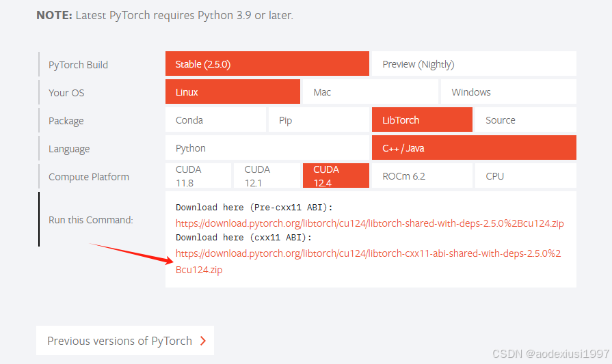Choose Windows as your OS
The height and width of the screenshot is (364, 612).
tap(509, 92)
